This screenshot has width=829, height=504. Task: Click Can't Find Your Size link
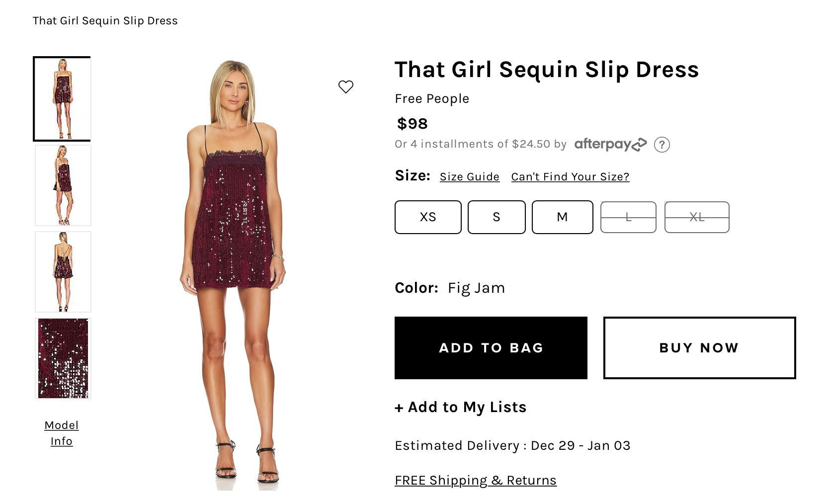pyautogui.click(x=570, y=177)
